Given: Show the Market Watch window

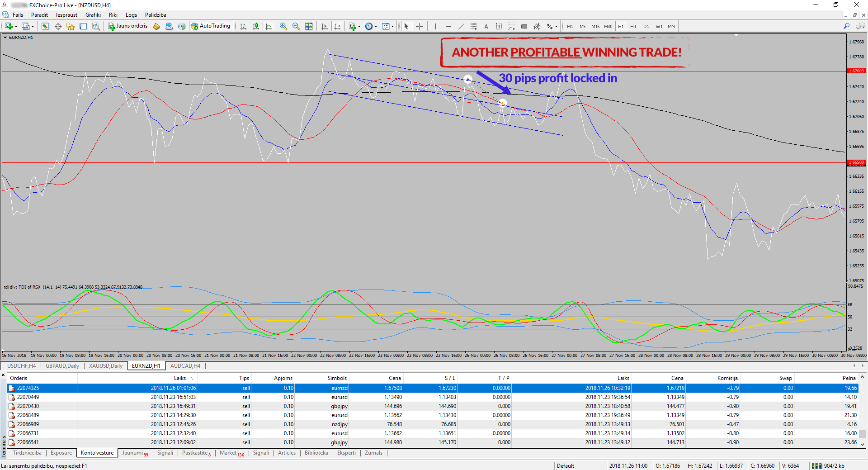Looking at the screenshot, I should click(45, 26).
